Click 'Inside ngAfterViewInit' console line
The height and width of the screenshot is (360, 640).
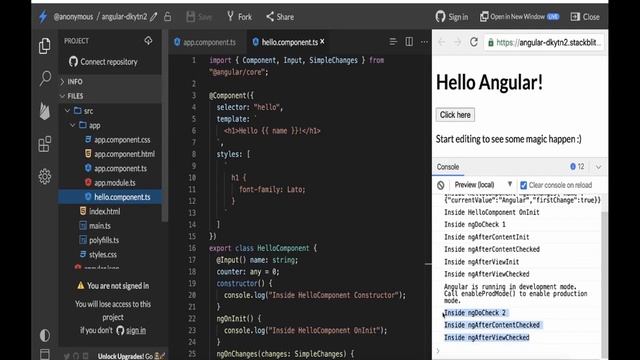(x=482, y=262)
